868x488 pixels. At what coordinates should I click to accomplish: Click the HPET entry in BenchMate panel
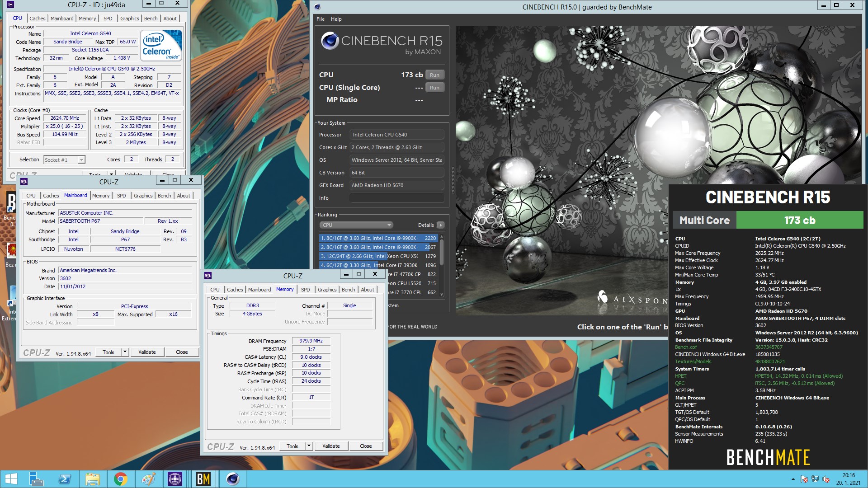tap(680, 376)
